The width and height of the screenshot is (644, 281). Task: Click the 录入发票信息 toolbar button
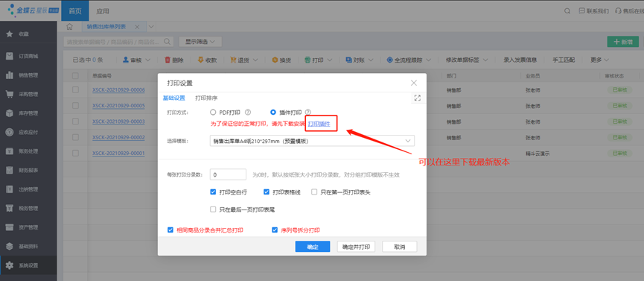[x=520, y=60]
